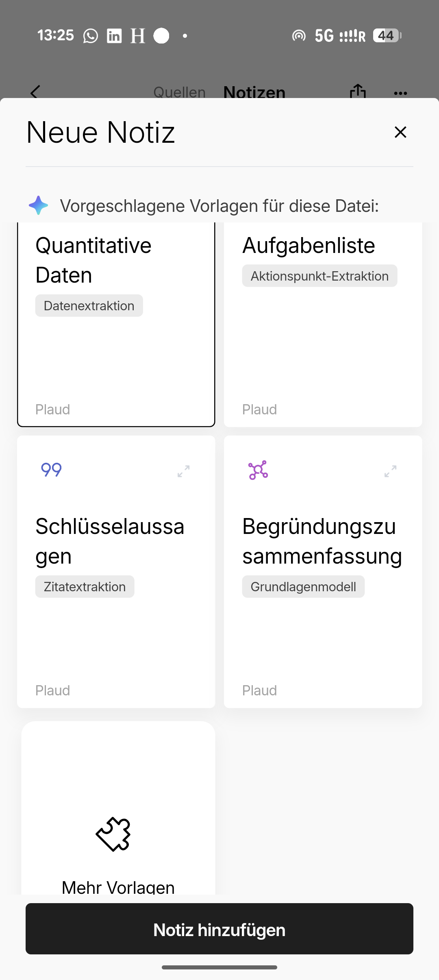The width and height of the screenshot is (439, 980).
Task: Tap the WhatsApp status bar icon
Action: tap(90, 36)
